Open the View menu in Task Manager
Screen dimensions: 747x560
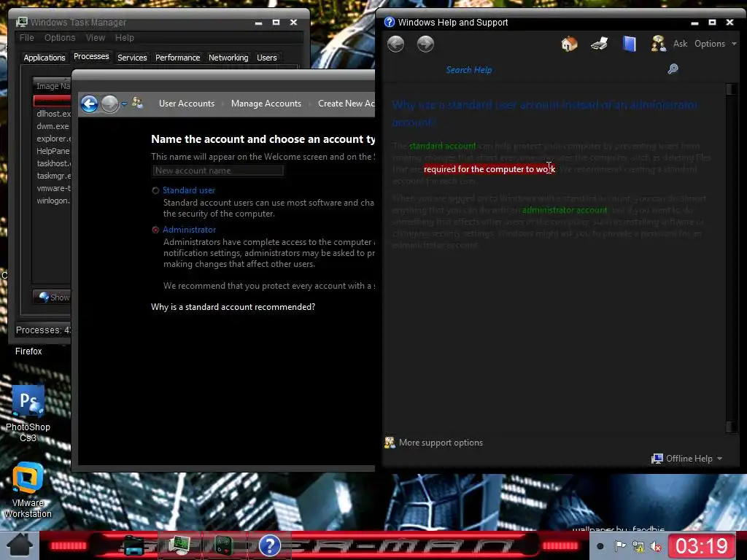(96, 38)
